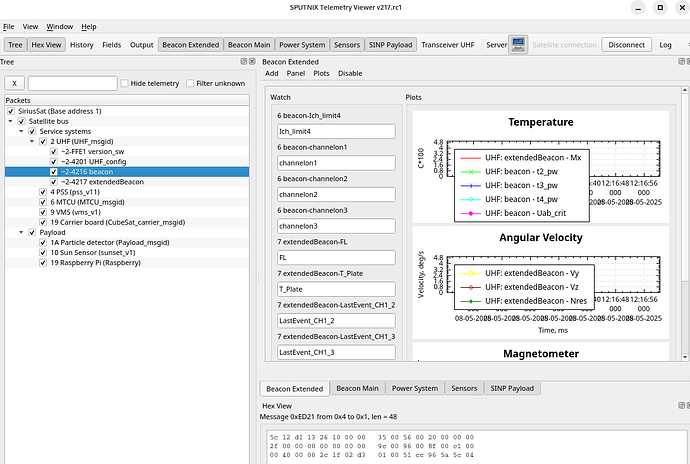
Task: Toggle Beacon Extended in the top toolbar
Action: 191,45
